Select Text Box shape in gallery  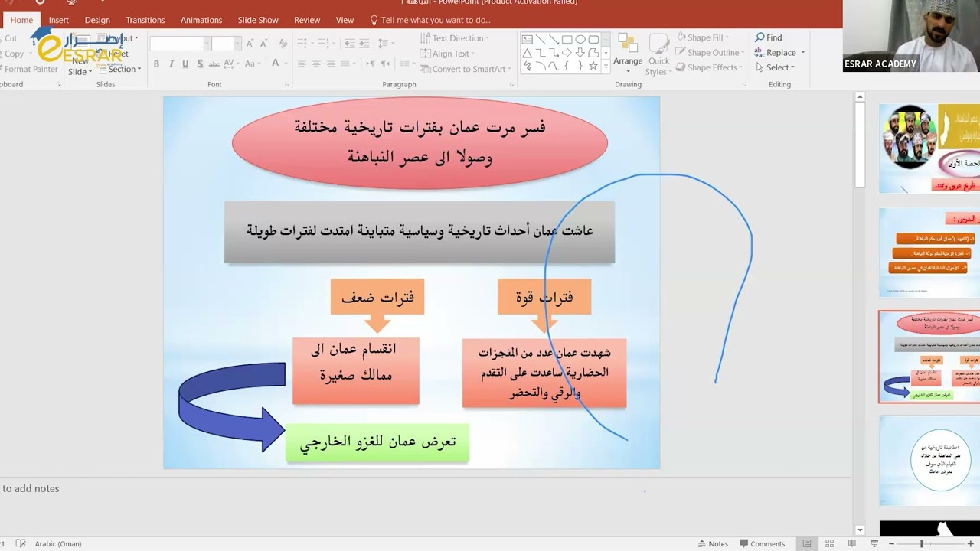[527, 39]
